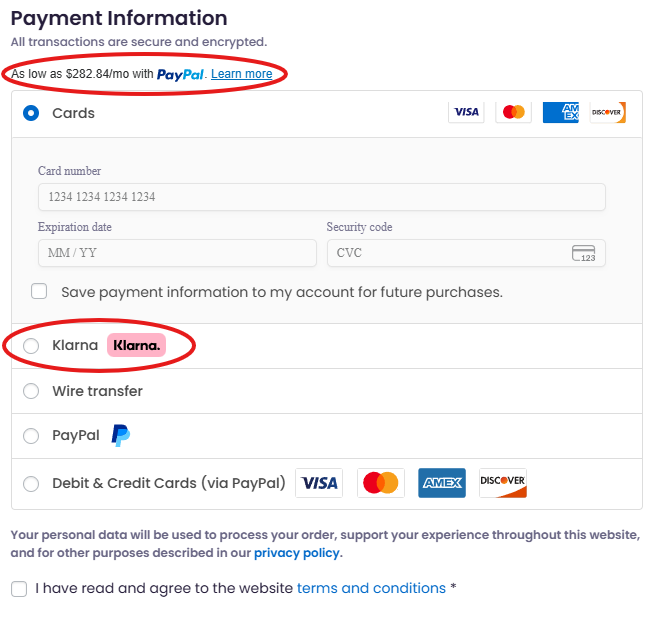Screen dimensions: 650x618
Task: Open the PayPal Learn more link
Action: tap(242, 74)
